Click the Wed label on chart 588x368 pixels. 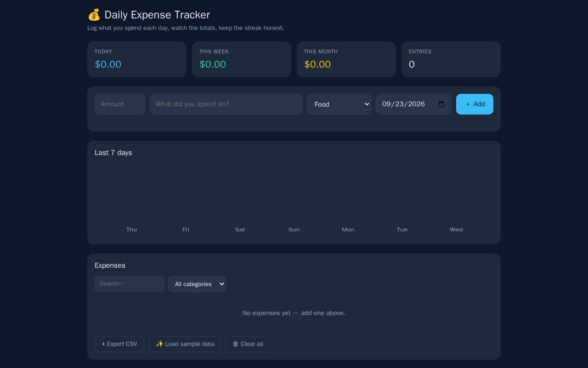[x=456, y=230]
